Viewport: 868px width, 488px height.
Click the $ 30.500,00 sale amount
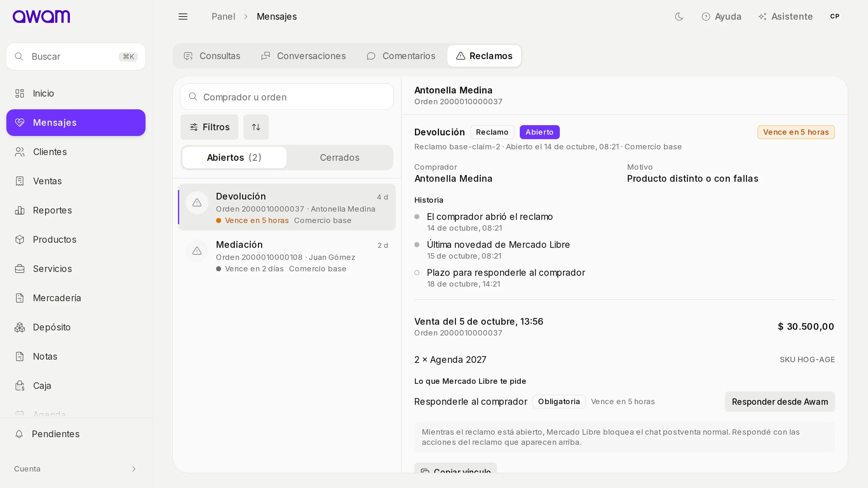[806, 327]
